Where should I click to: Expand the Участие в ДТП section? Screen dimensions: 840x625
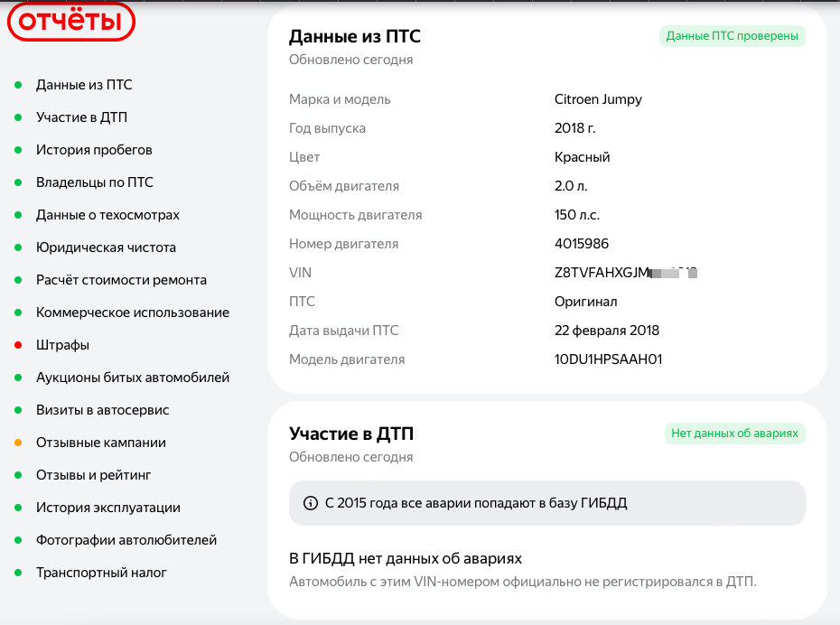[350, 434]
